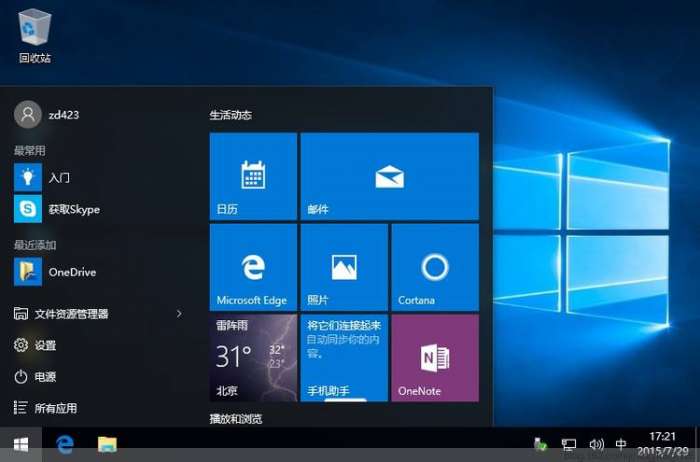
Task: Switch input method via 中 indicator
Action: 621,444
